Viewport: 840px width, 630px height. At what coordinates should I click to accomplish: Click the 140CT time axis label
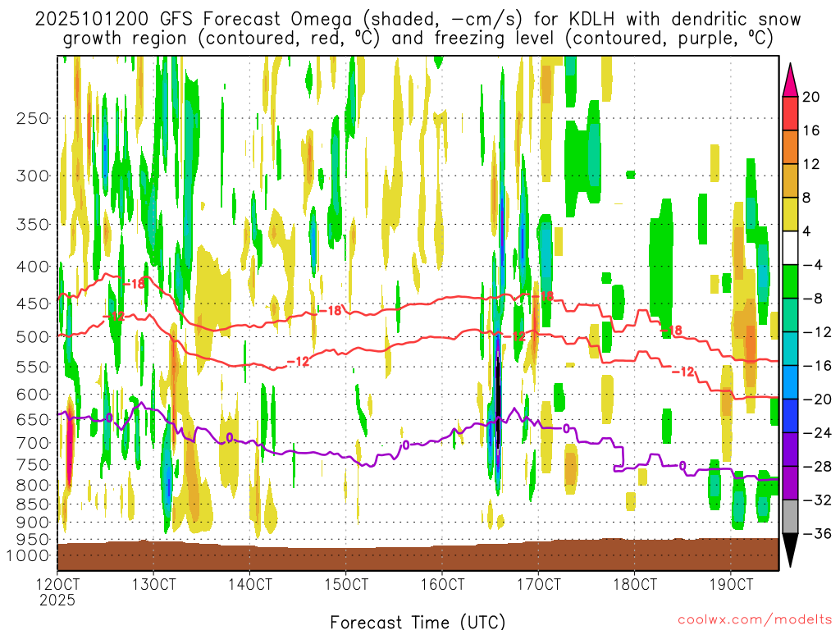click(x=249, y=584)
